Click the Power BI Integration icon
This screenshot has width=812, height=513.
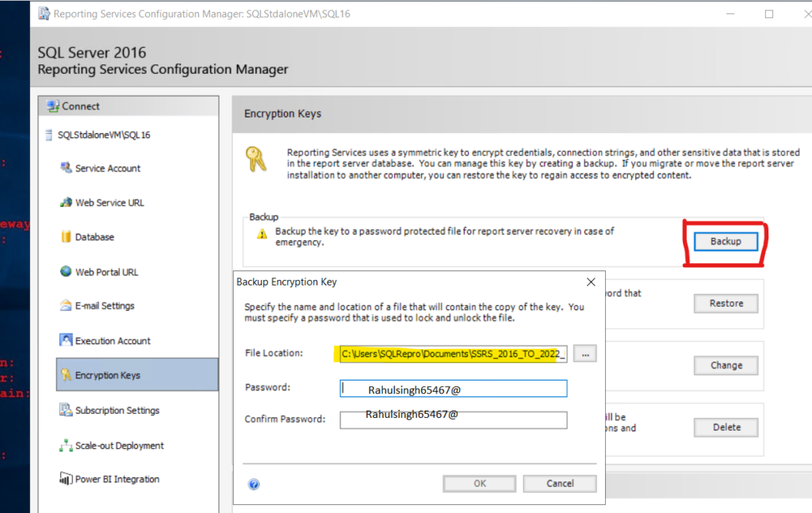click(66, 479)
